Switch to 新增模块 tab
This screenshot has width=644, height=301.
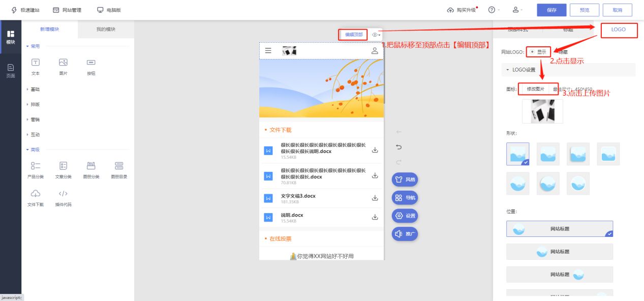coord(50,29)
